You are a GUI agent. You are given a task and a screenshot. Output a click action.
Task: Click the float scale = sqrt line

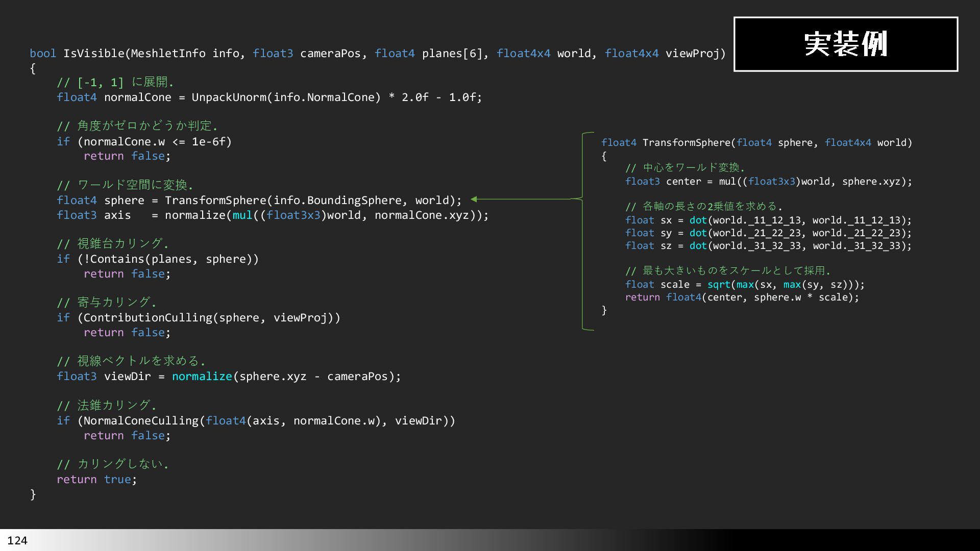[x=745, y=285]
